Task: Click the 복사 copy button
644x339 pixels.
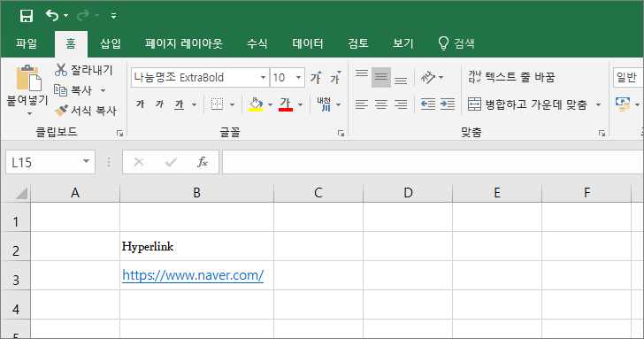Action: pyautogui.click(x=73, y=90)
